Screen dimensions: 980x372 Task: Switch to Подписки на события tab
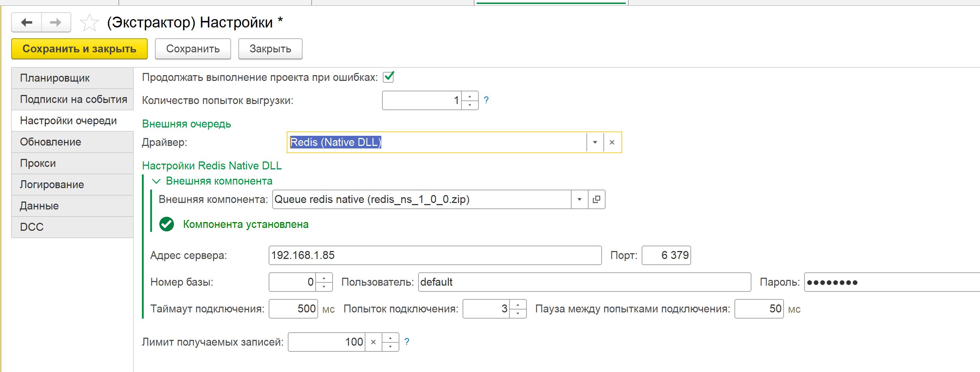pos(72,99)
